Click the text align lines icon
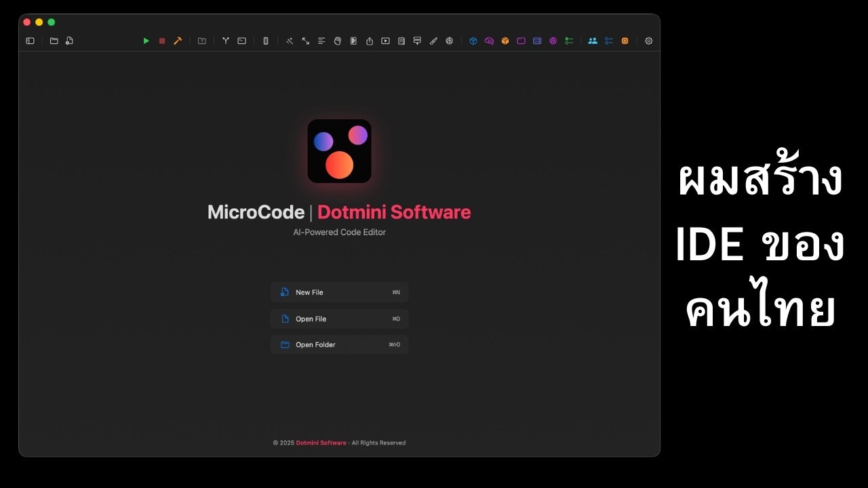The image size is (868, 488). [x=321, y=41]
